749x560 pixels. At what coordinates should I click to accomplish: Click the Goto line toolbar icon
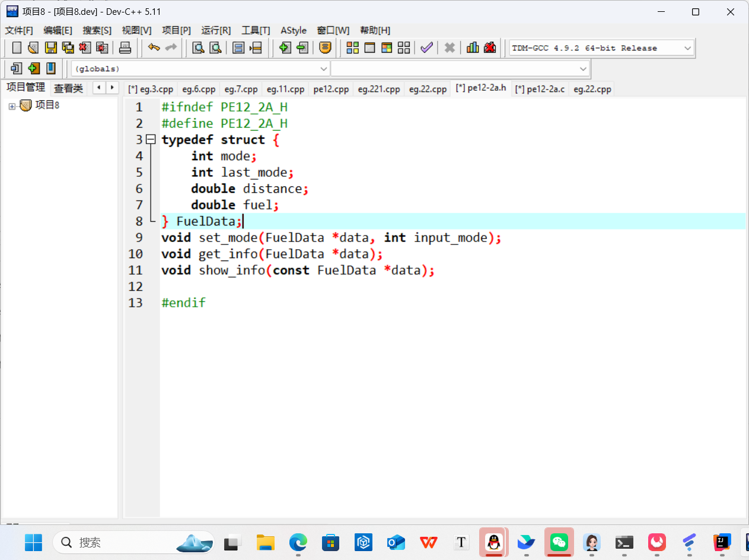[256, 48]
